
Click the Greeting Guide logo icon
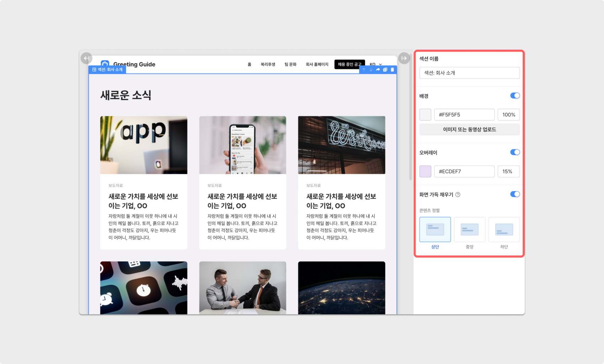click(105, 63)
